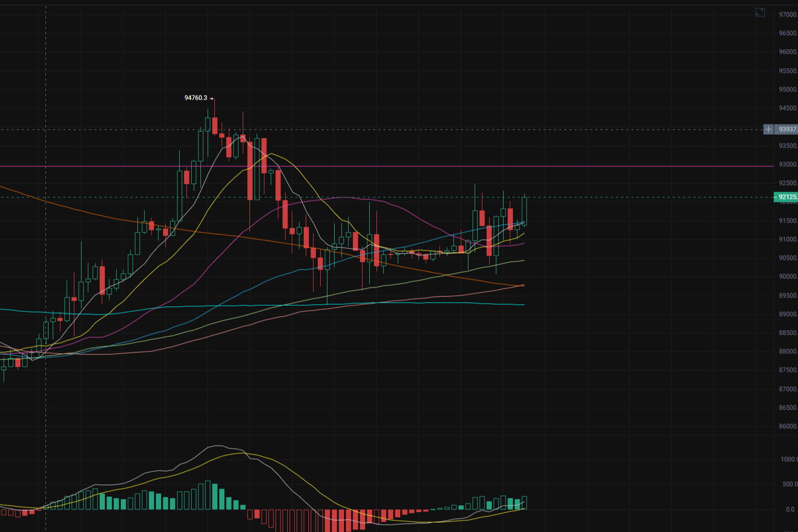The width and height of the screenshot is (798, 532).
Task: Click the 500 label on the MACD axis
Action: (789, 484)
